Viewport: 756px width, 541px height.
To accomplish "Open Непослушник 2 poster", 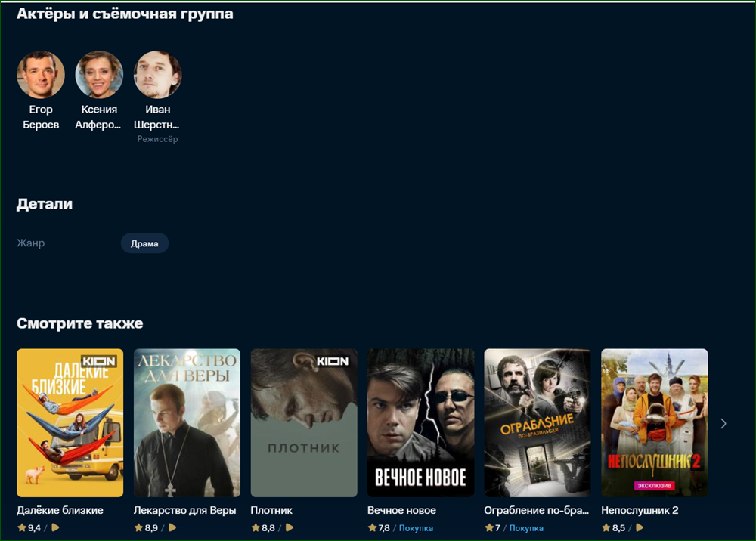I will click(x=654, y=422).
